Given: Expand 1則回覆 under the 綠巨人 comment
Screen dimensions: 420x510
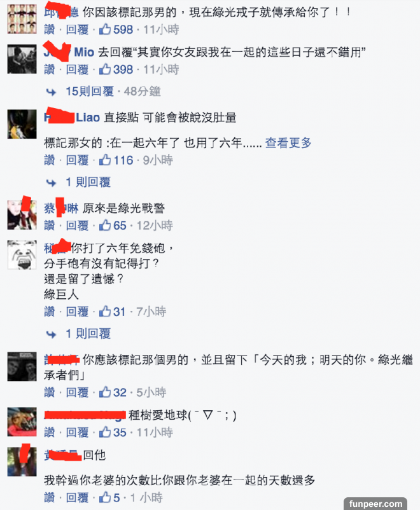Looking at the screenshot, I should click(88, 333).
